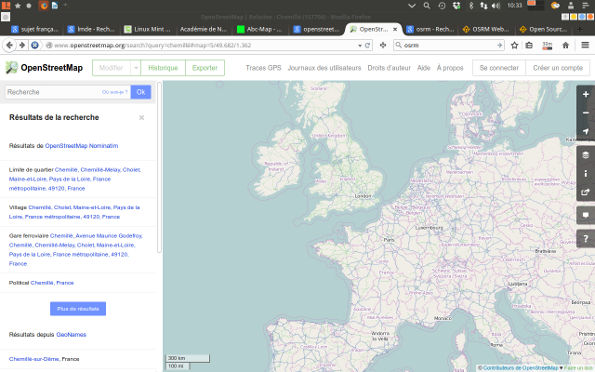
Task: Open Journaux des utilisateurs
Action: click(324, 68)
